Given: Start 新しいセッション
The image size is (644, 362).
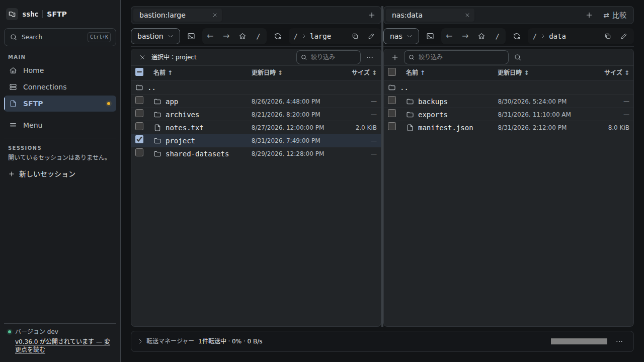Looking at the screenshot, I should (42, 174).
